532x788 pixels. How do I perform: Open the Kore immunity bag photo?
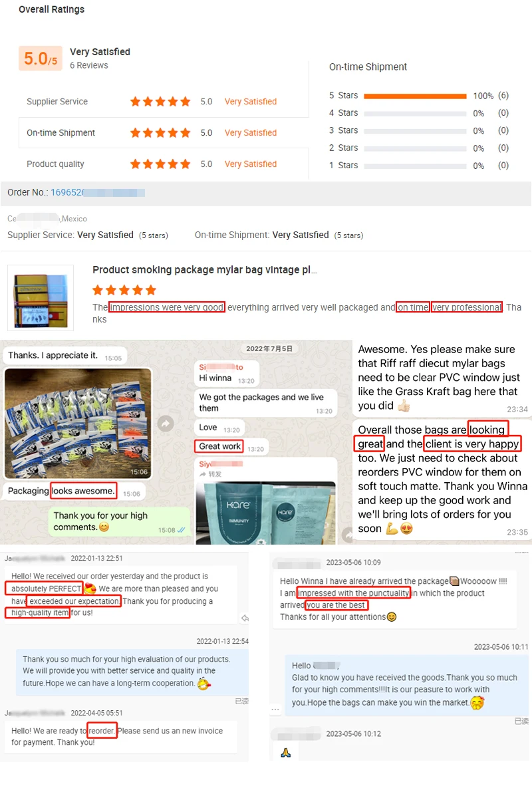tap(265, 513)
